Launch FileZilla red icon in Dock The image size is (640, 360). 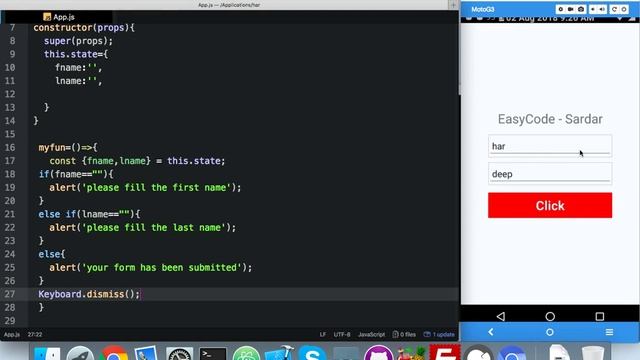point(445,353)
